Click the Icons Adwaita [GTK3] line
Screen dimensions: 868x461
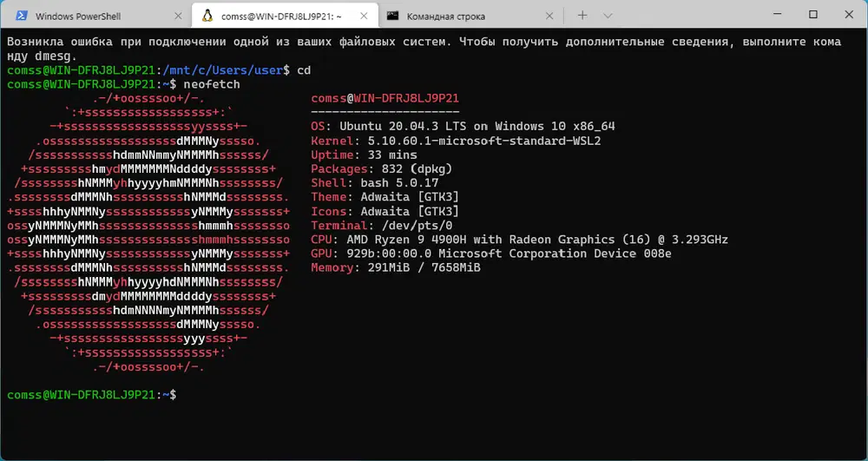coord(385,212)
